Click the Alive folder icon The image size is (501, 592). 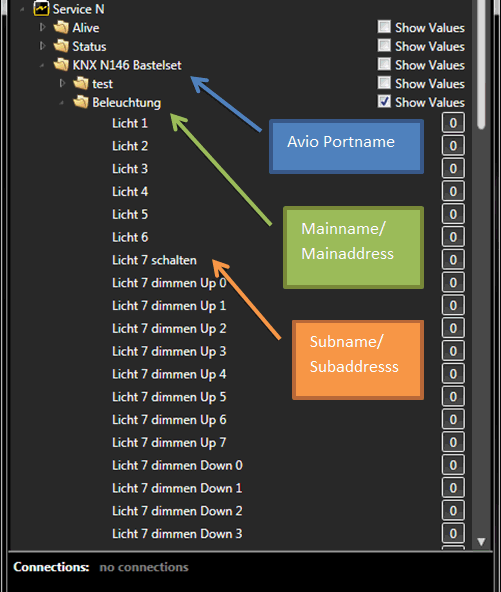coord(61,27)
